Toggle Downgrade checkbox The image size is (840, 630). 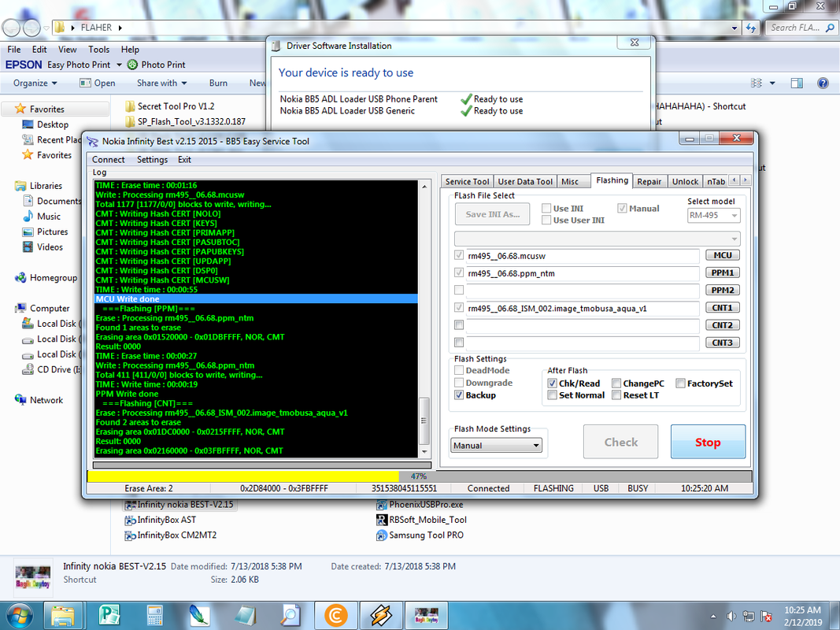(459, 383)
